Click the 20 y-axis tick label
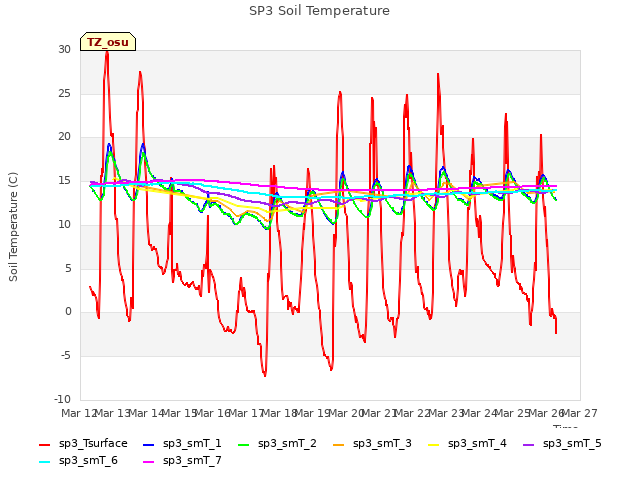640x480 pixels. (x=64, y=137)
